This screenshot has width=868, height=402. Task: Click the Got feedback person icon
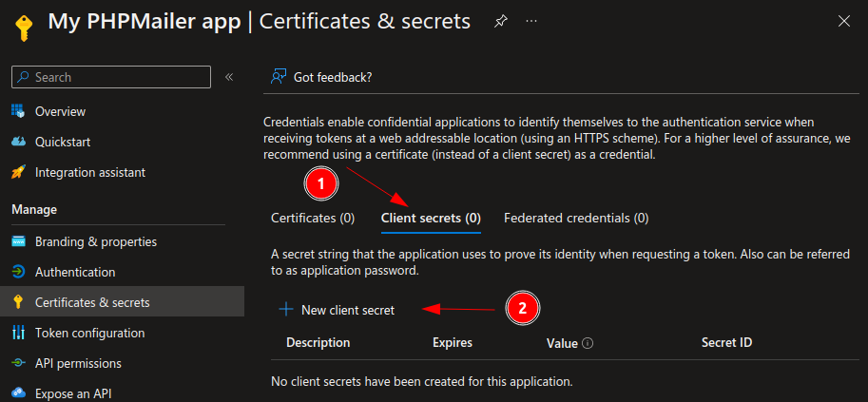278,77
